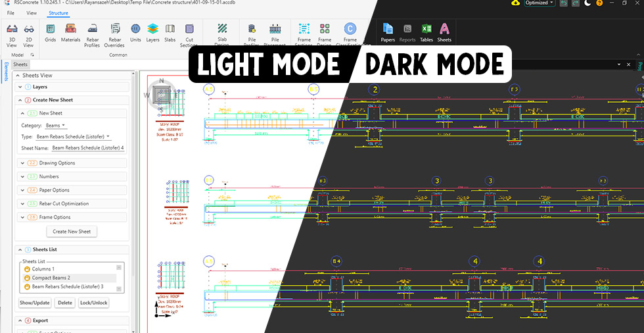
Task: Open the Frame Design tool
Action: [x=325, y=35]
